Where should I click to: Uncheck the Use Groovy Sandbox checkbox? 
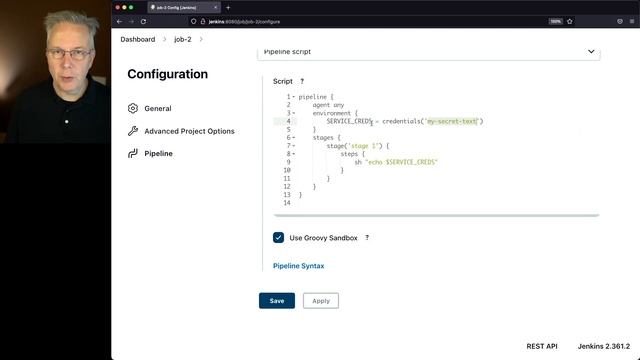pyautogui.click(x=278, y=238)
